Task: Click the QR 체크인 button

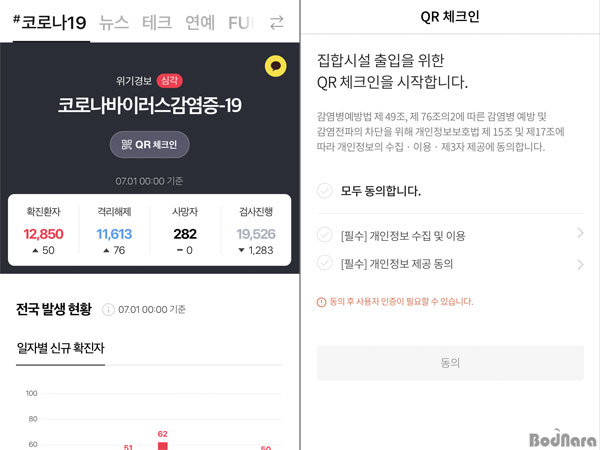Action: coord(150,145)
